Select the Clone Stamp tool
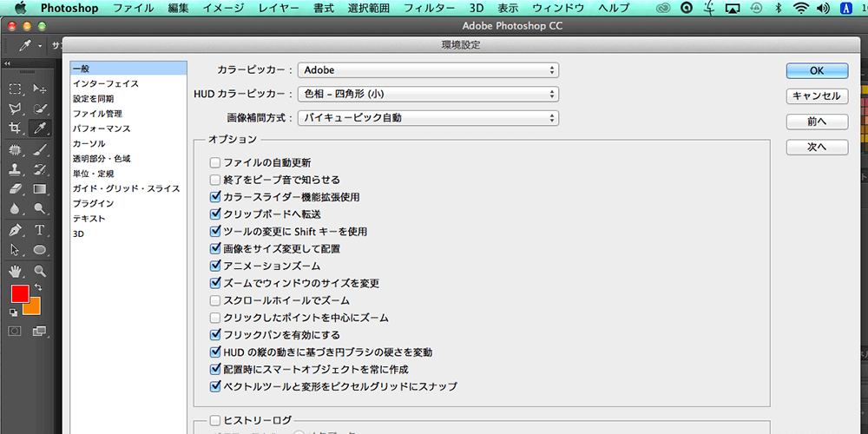 (x=16, y=169)
